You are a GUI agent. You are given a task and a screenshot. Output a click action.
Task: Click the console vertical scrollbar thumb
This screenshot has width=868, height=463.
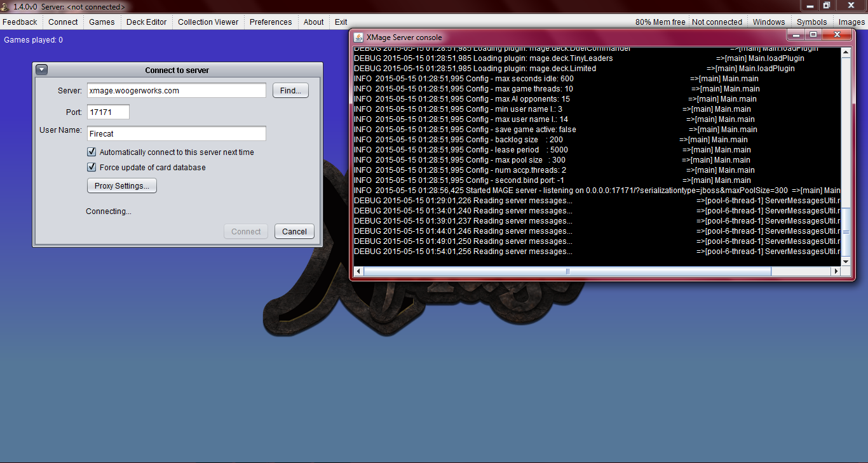pyautogui.click(x=846, y=231)
